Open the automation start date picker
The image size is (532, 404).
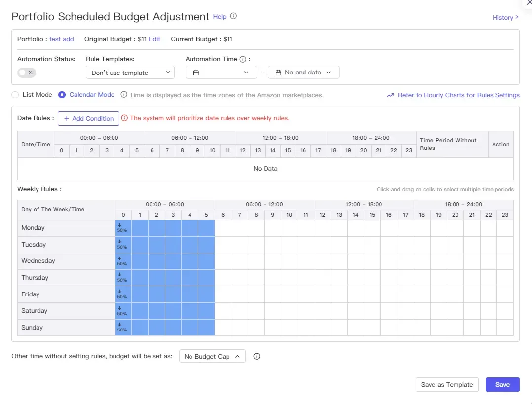(221, 72)
